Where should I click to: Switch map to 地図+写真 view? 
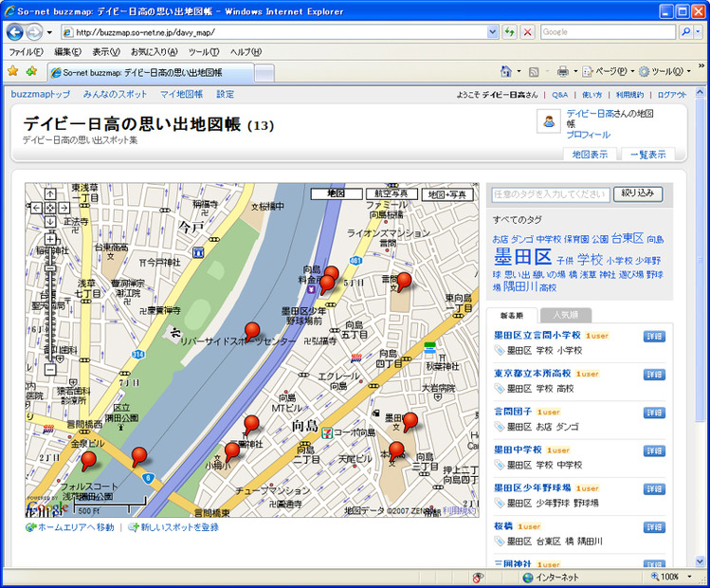click(447, 194)
